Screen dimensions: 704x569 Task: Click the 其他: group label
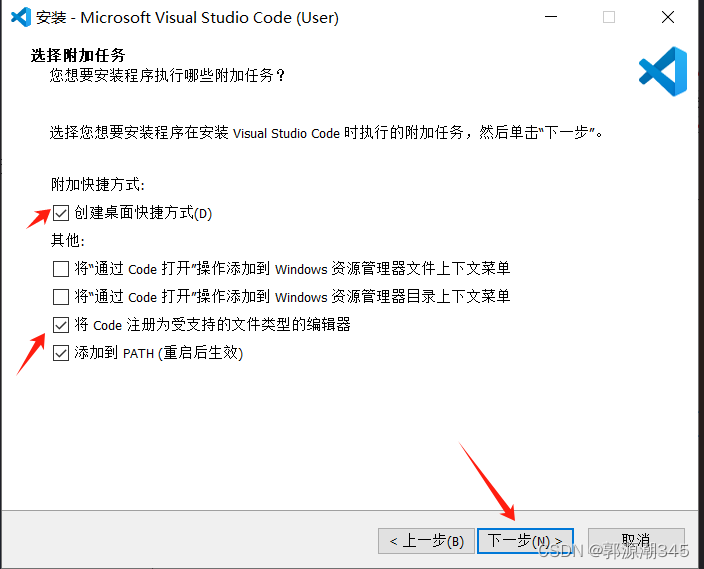[68, 241]
